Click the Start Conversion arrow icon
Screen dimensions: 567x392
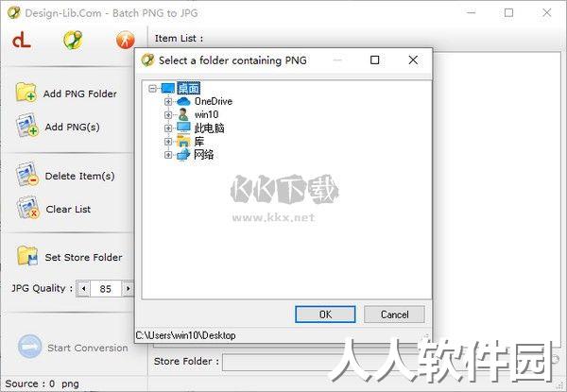point(29,346)
